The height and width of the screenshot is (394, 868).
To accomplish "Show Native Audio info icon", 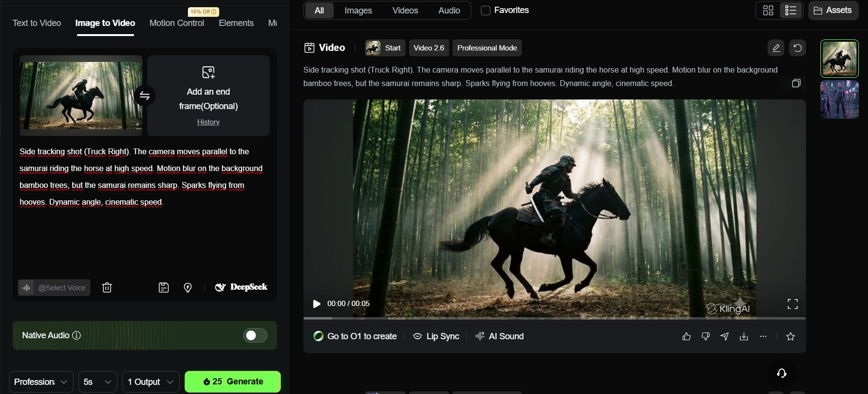I will pos(76,335).
